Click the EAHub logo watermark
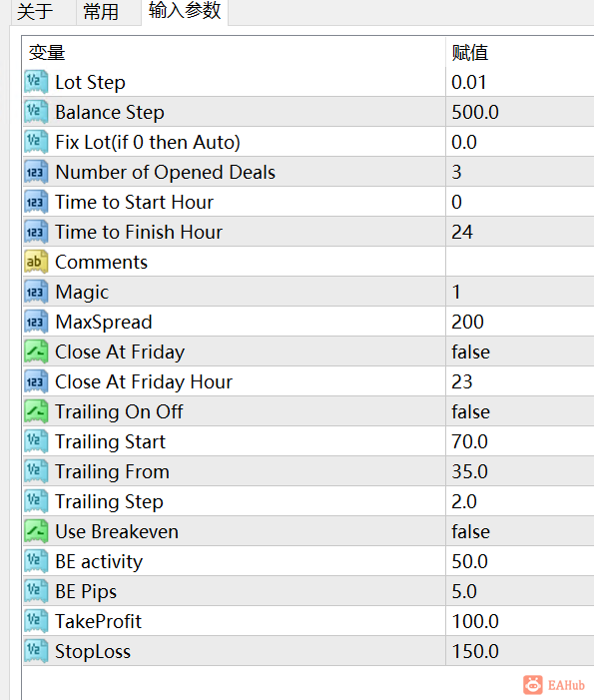Viewport: 594px width, 700px height. coord(554,684)
